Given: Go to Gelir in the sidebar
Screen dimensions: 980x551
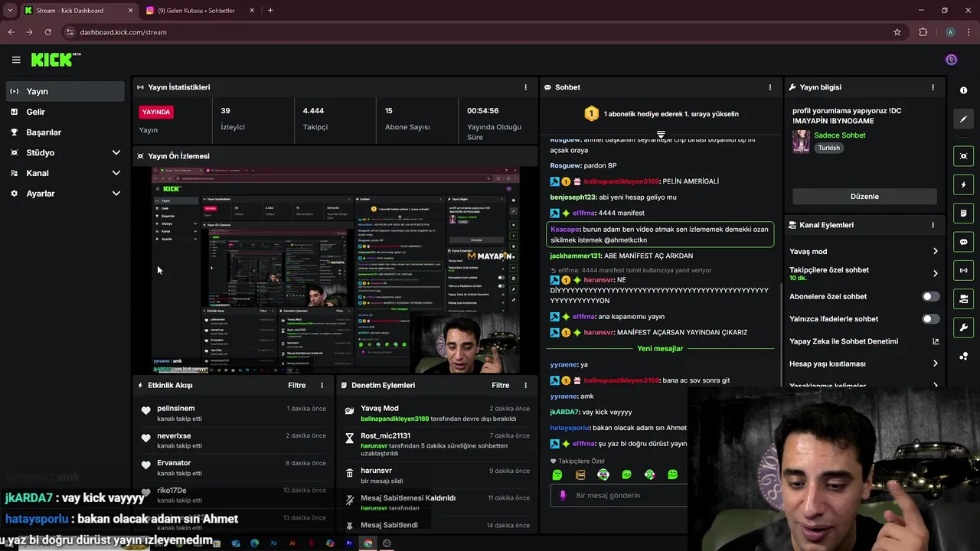Looking at the screenshot, I should [65, 112].
